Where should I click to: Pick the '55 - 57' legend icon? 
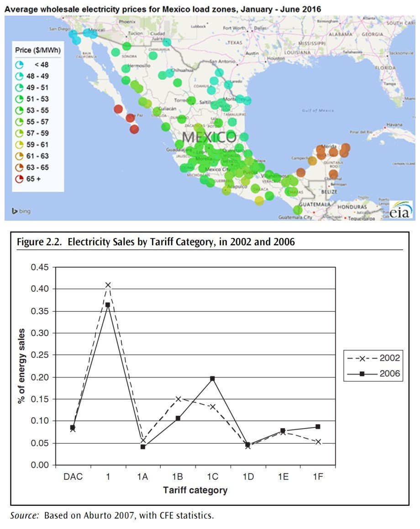click(x=19, y=122)
